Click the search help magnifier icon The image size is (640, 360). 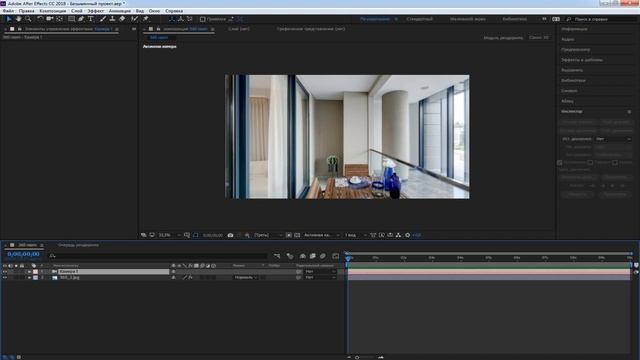coord(569,19)
